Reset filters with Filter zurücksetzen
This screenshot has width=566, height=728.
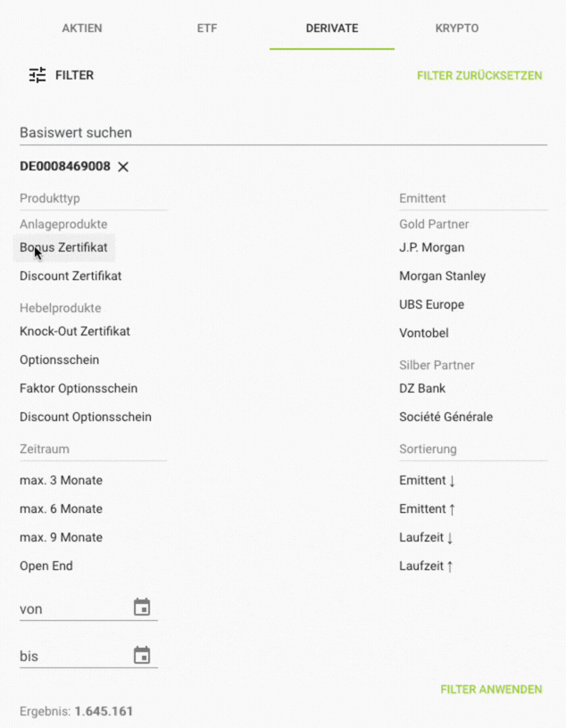coord(479,76)
